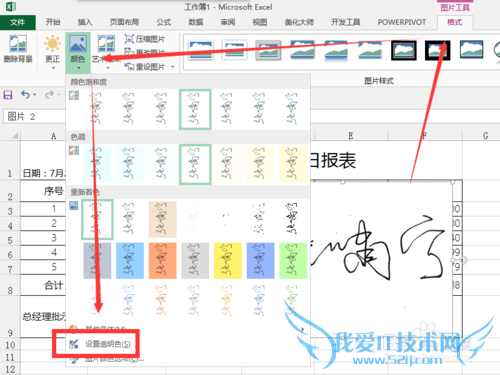Recolor with dark gray-blue swatch
The width and height of the screenshot is (500, 375).
point(97,260)
